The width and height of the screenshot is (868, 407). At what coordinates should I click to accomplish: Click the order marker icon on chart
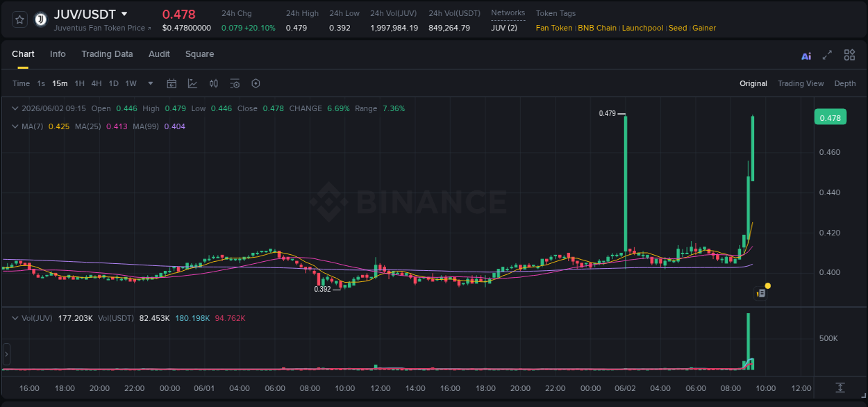tap(760, 293)
